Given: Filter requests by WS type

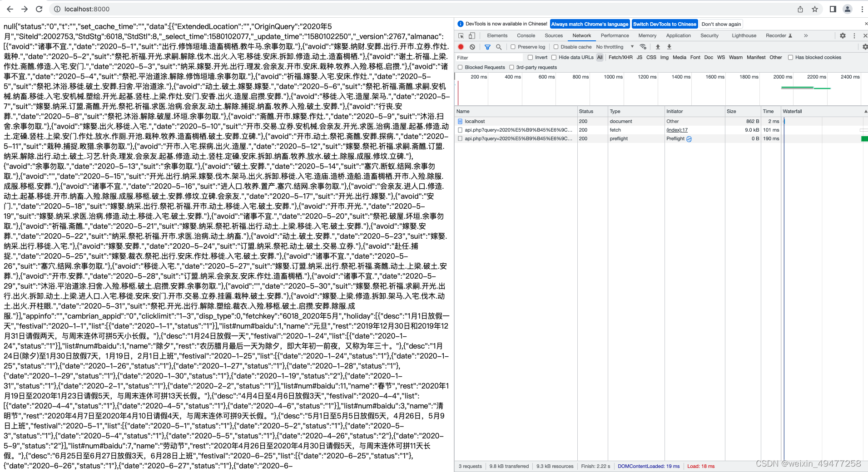Looking at the screenshot, I should coord(721,58).
